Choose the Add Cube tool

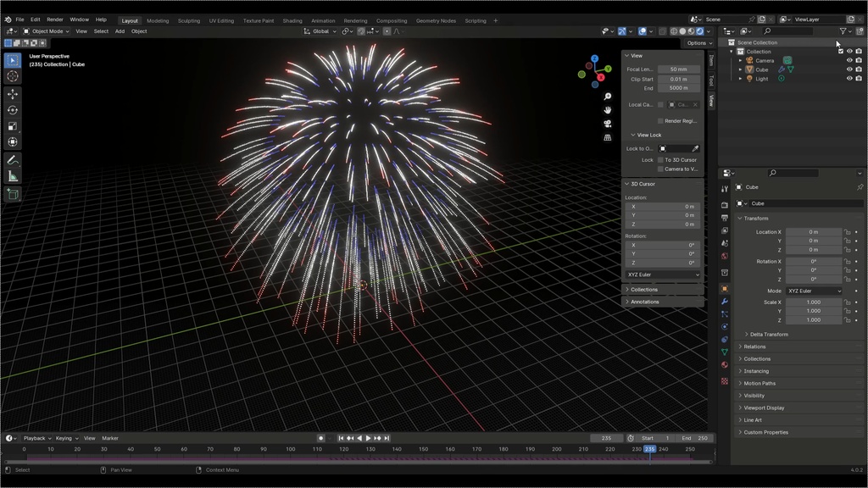click(13, 194)
